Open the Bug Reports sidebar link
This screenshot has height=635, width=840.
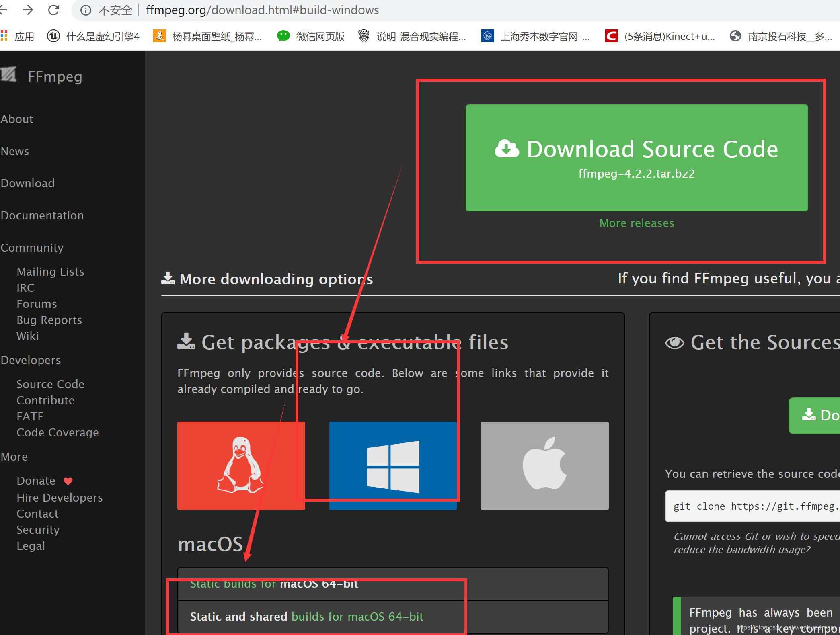49,320
